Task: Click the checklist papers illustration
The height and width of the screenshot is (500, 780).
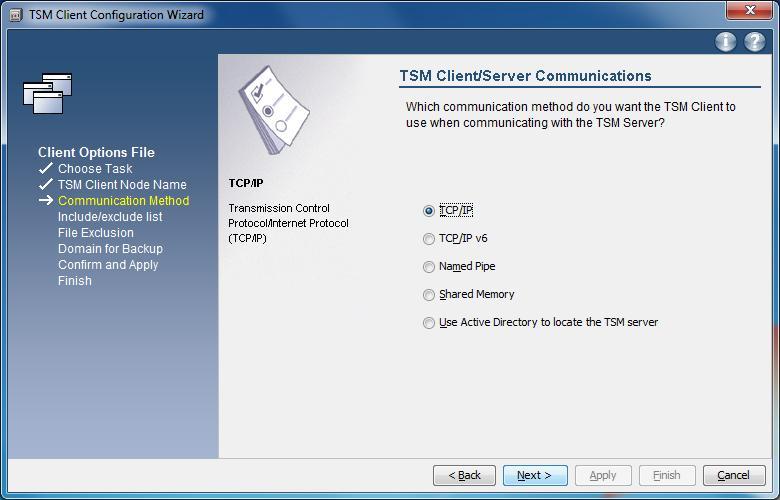Action: click(x=272, y=108)
